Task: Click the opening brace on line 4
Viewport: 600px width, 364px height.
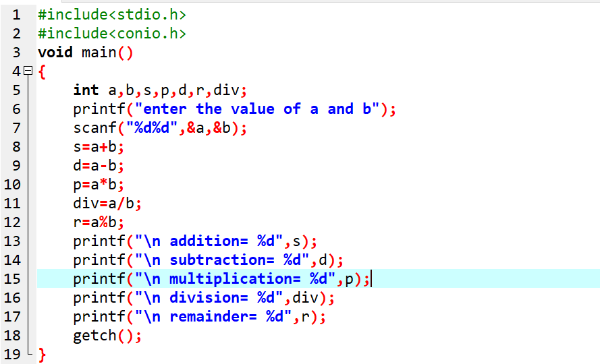Action: [42, 71]
